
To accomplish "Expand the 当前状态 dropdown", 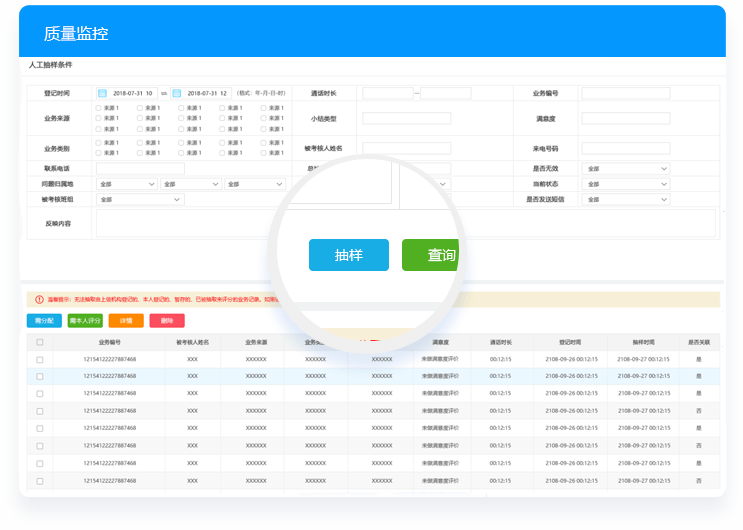I will point(626,184).
